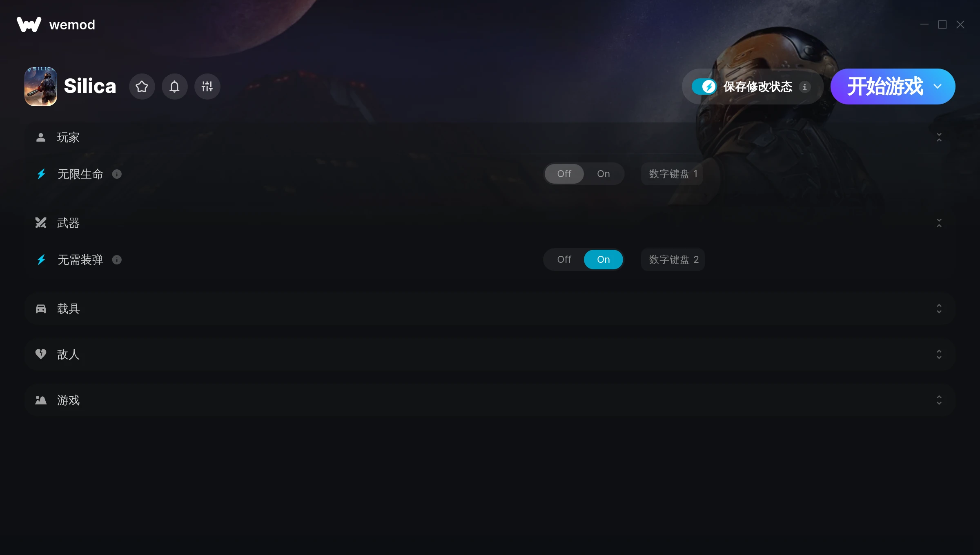Toggle the 保存修改状态 switch
Image resolution: width=980 pixels, height=555 pixels.
click(x=704, y=87)
